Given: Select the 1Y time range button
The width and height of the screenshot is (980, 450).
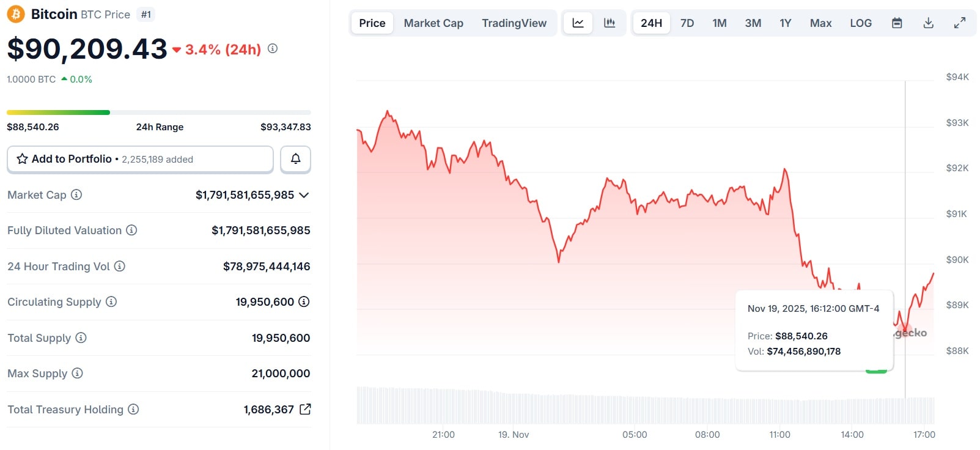Looking at the screenshot, I should (x=785, y=23).
